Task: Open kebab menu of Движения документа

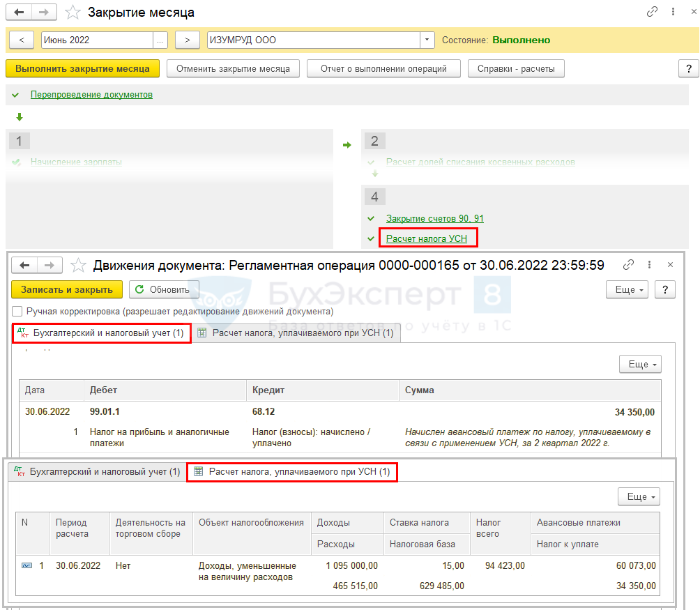Action: pyautogui.click(x=649, y=265)
